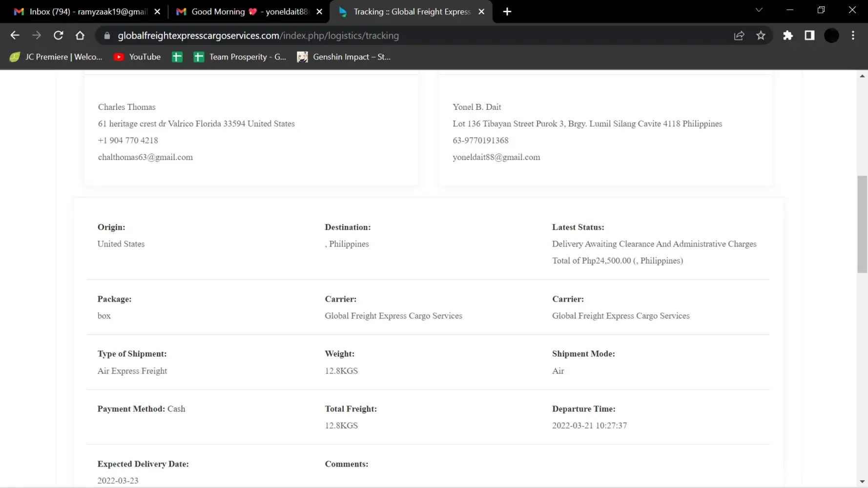View site information via the lock icon
Screen dimensions: 868x488
click(107, 36)
